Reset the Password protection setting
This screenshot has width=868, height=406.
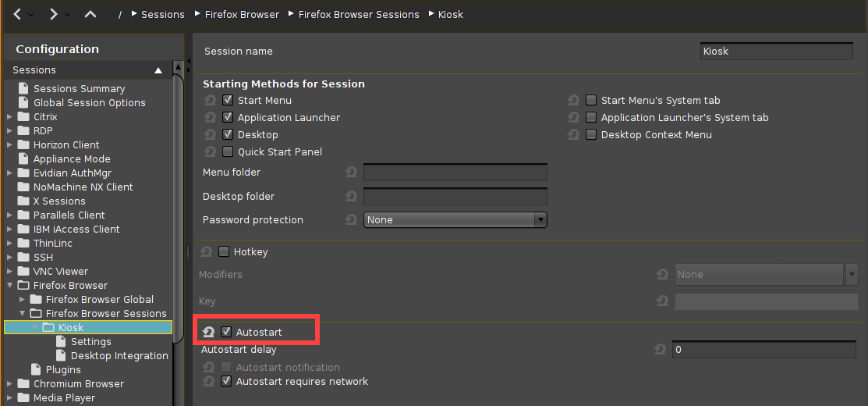click(351, 220)
